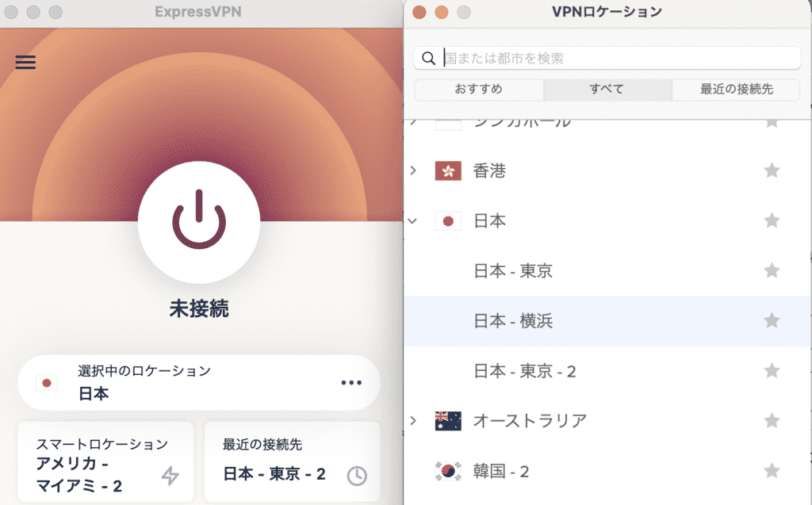This screenshot has height=505, width=812.
Task: Select the 選択中のロケーション 日本 card
Action: tap(199, 383)
